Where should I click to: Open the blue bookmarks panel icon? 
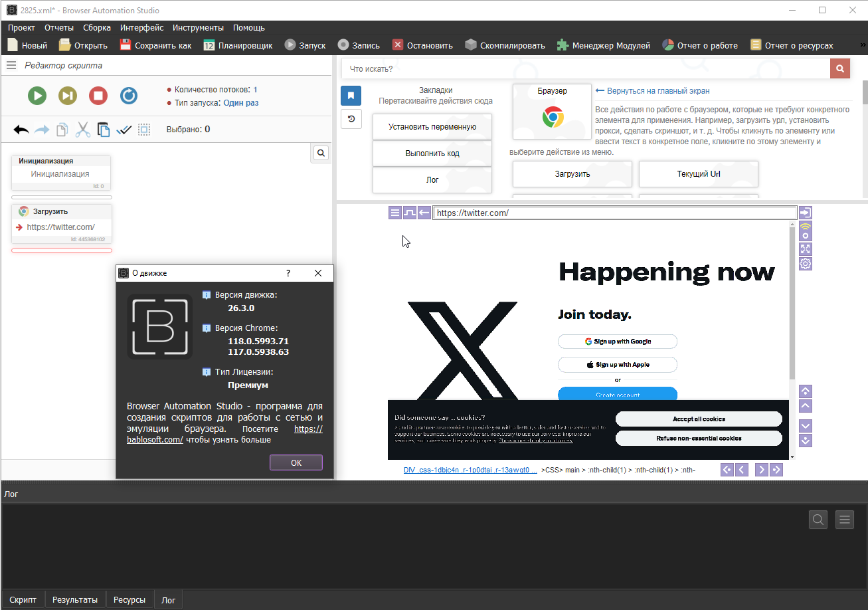pos(351,96)
